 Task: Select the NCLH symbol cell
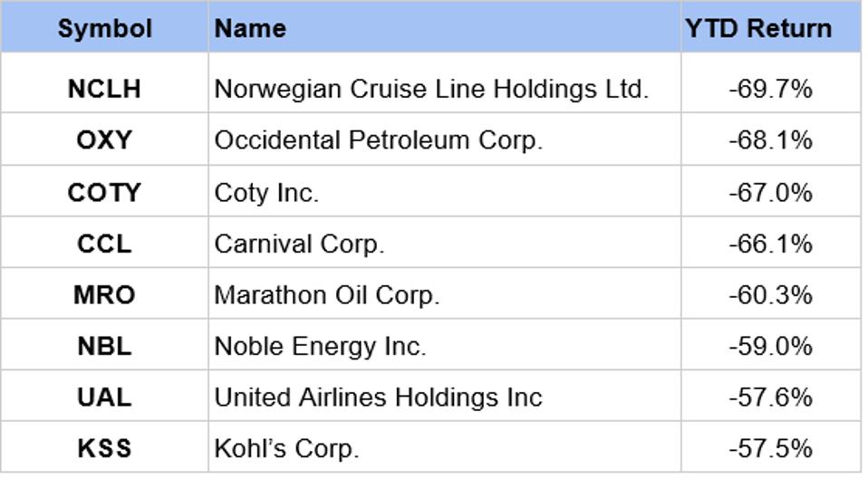coord(104,89)
